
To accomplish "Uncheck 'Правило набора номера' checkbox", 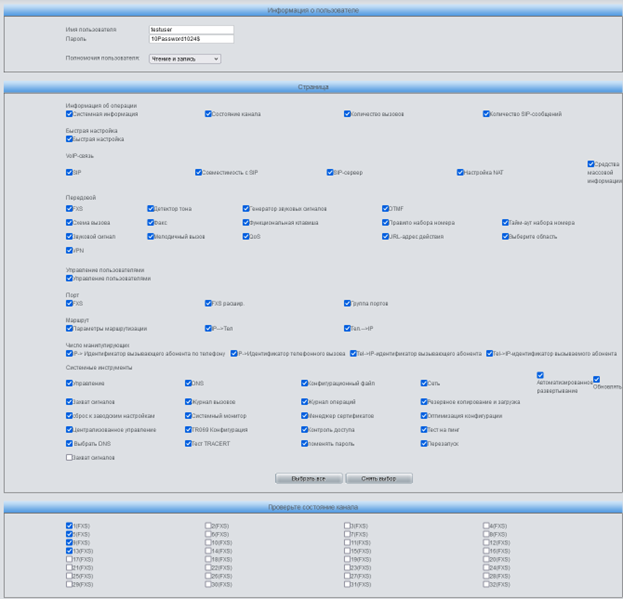I will [x=385, y=222].
